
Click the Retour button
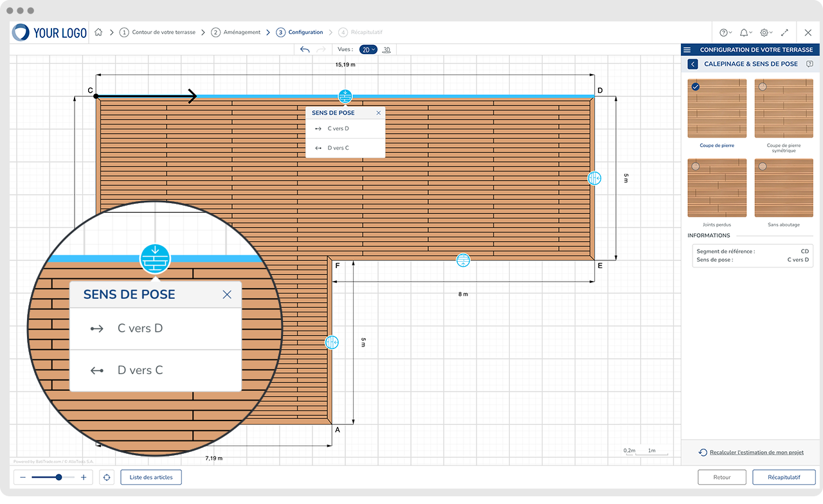pyautogui.click(x=722, y=477)
